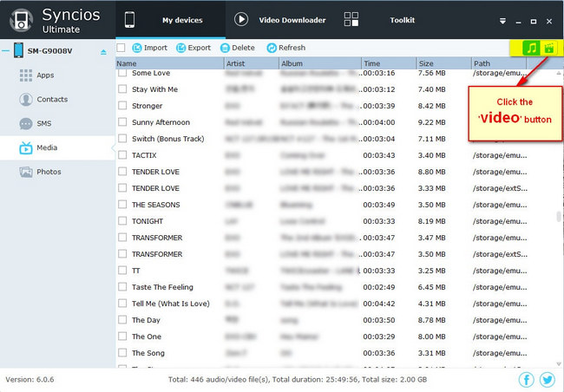Image resolution: width=564 pixels, height=392 pixels.
Task: Sort list by Path column
Action: tap(499, 63)
